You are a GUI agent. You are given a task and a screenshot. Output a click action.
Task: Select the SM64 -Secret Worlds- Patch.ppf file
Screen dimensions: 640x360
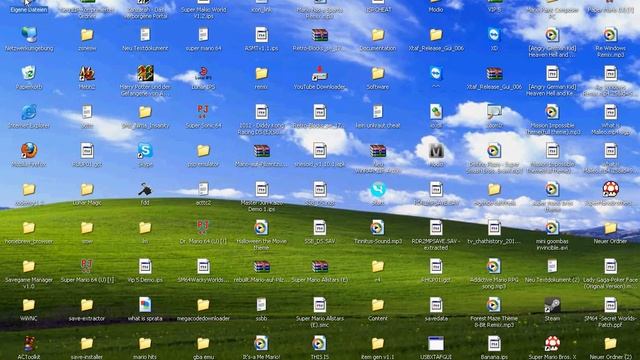tap(611, 305)
